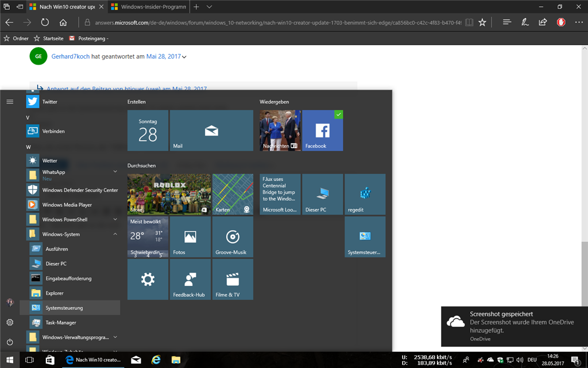The image size is (588, 368).
Task: Go back in Edge
Action: coord(9,22)
